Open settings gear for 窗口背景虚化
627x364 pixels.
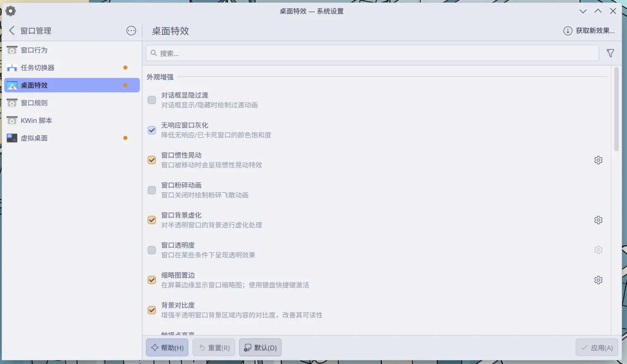(x=598, y=220)
